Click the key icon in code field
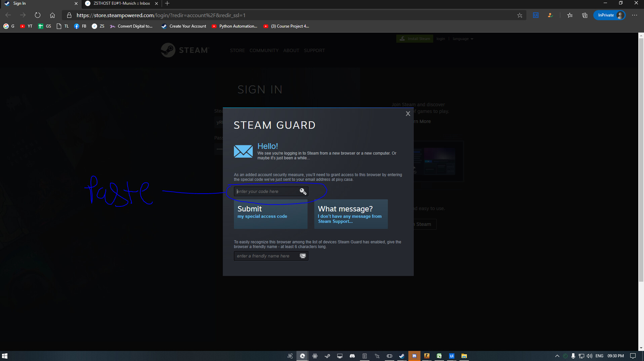 pos(303,191)
